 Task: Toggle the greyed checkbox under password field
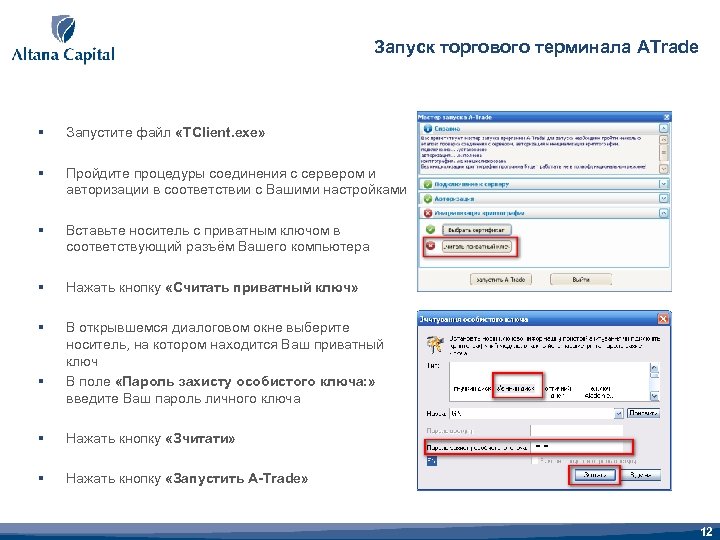click(534, 461)
